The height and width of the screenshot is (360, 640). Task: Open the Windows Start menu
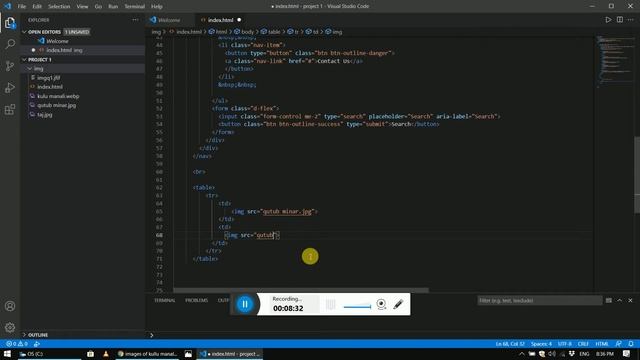(7, 354)
